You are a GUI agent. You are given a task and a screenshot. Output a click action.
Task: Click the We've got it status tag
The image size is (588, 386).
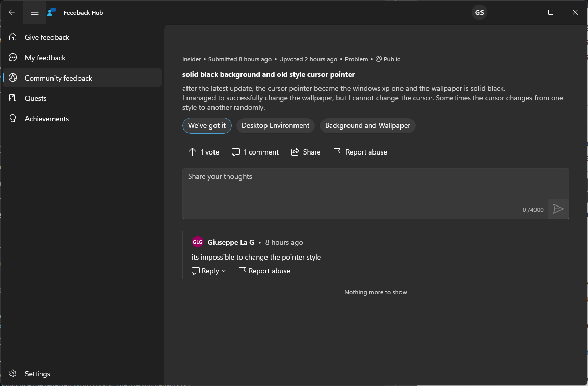[x=207, y=125]
